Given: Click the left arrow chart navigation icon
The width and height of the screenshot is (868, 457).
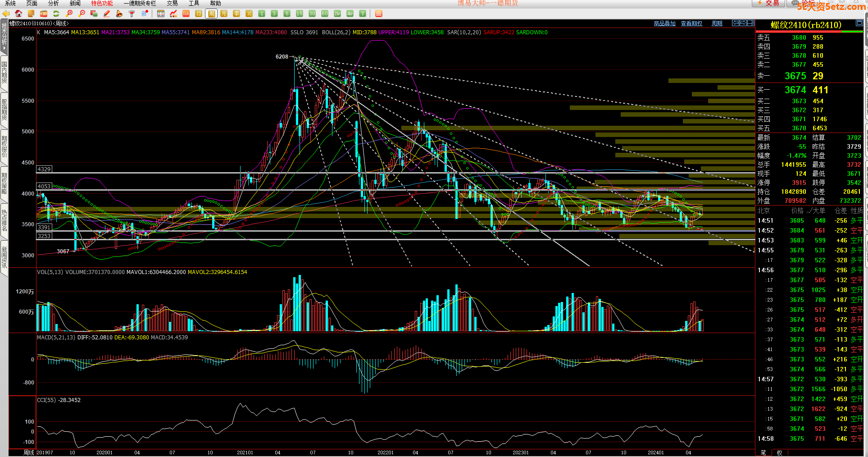Looking at the screenshot, I should (x=736, y=23).
